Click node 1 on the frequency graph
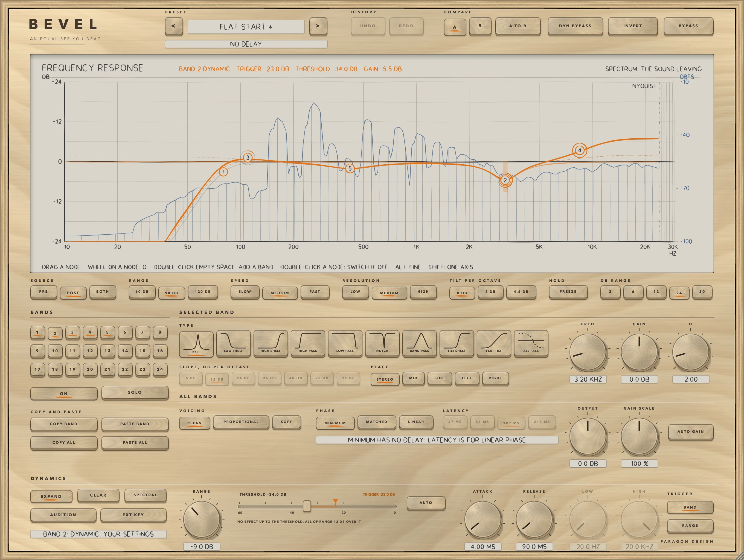Screen dimensions: 744x560 [x=223, y=172]
